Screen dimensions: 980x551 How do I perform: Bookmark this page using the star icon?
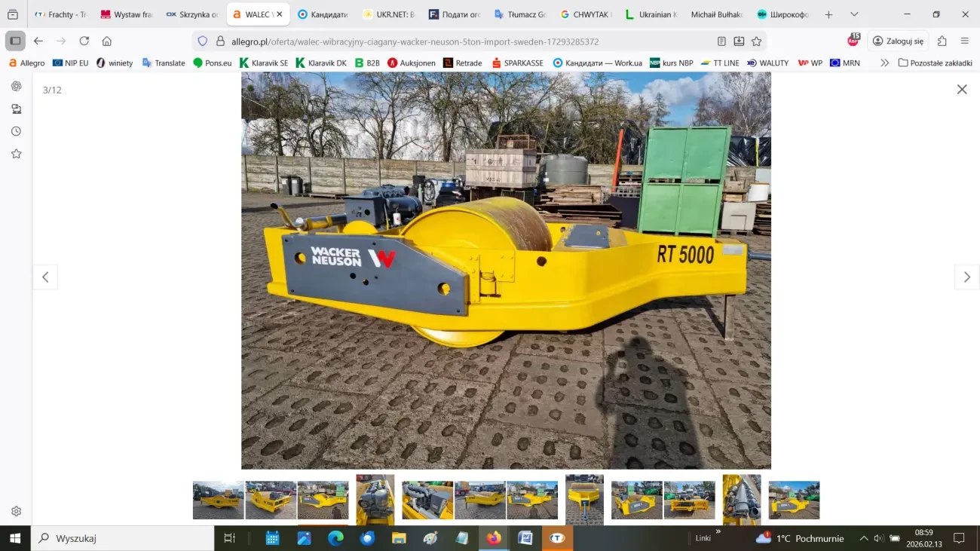[x=756, y=41]
